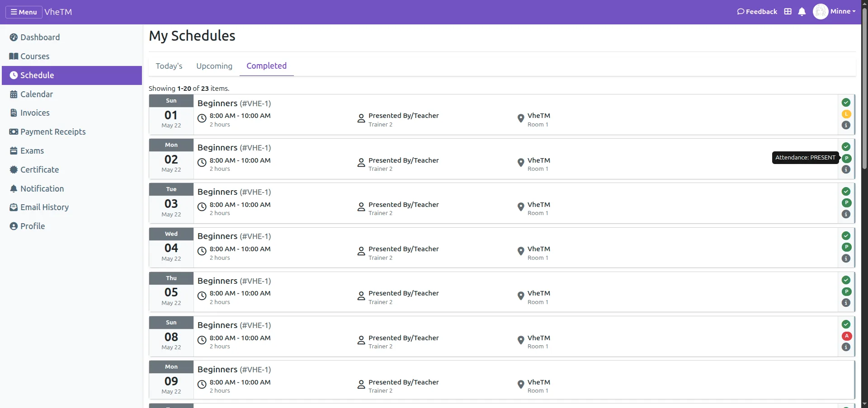The width and height of the screenshot is (868, 408).
Task: Click green check icon for May 03 session
Action: coord(846,192)
